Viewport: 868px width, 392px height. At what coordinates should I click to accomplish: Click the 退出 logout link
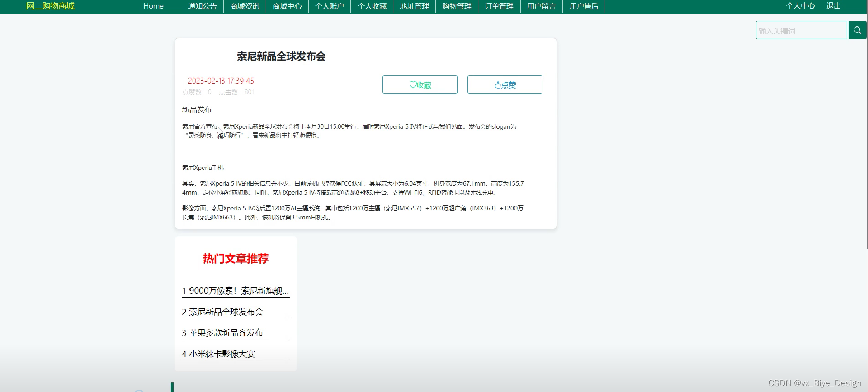pyautogui.click(x=834, y=6)
